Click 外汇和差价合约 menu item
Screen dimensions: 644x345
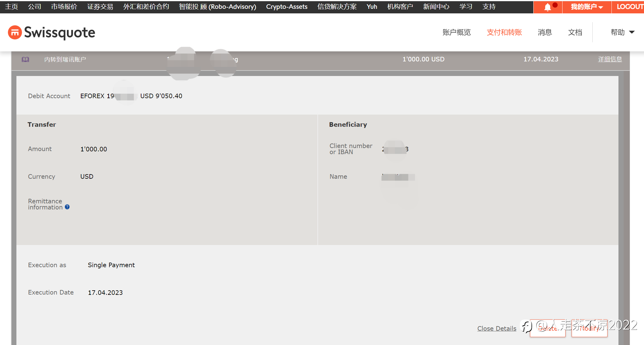coord(146,7)
